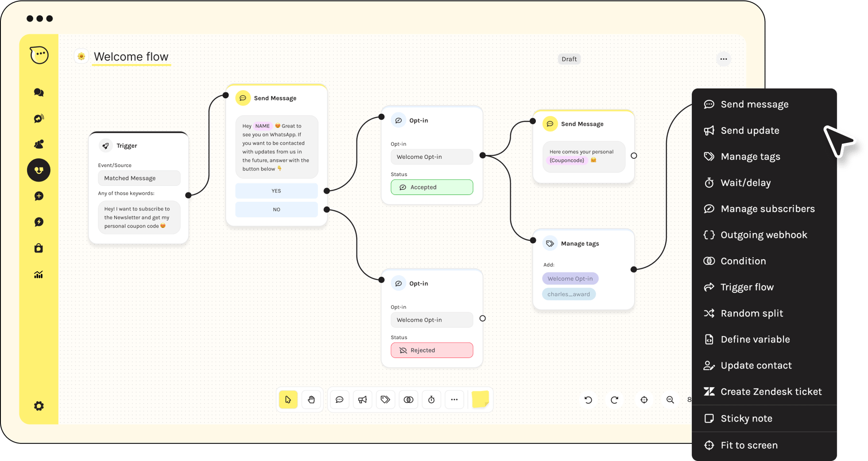Click the empty output connector on the Rejected Opt-in node

click(x=483, y=319)
